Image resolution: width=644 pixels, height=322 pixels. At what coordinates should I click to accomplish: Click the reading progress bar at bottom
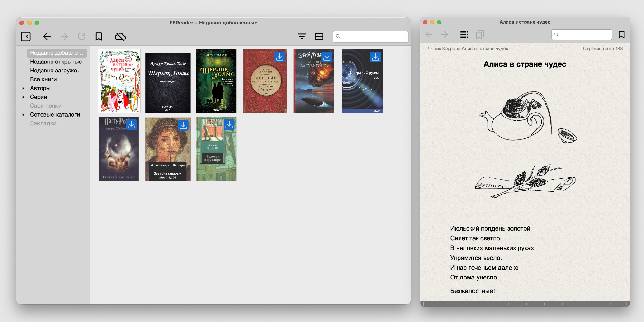[x=525, y=304]
